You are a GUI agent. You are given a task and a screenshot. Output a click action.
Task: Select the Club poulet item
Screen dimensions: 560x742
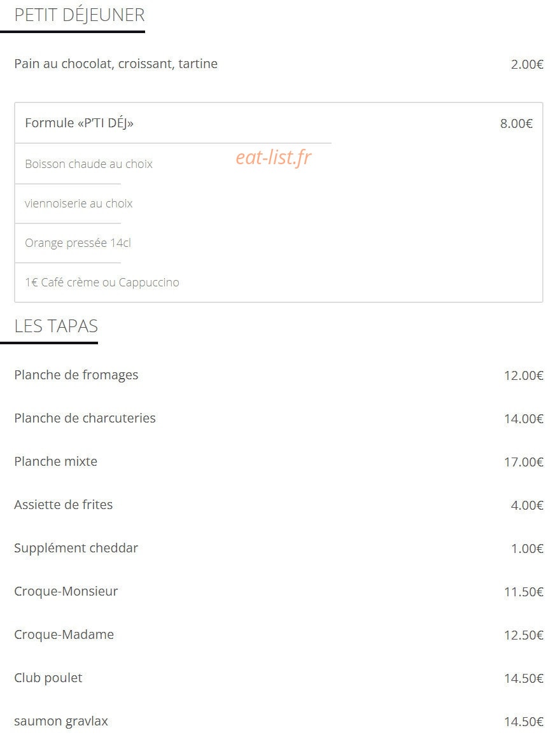pos(48,678)
